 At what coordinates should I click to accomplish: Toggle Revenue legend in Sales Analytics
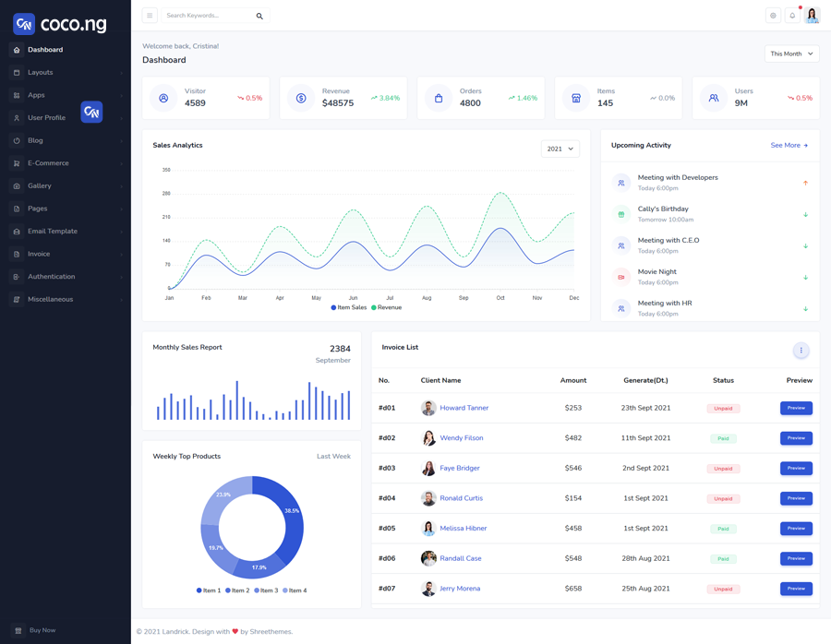point(387,307)
